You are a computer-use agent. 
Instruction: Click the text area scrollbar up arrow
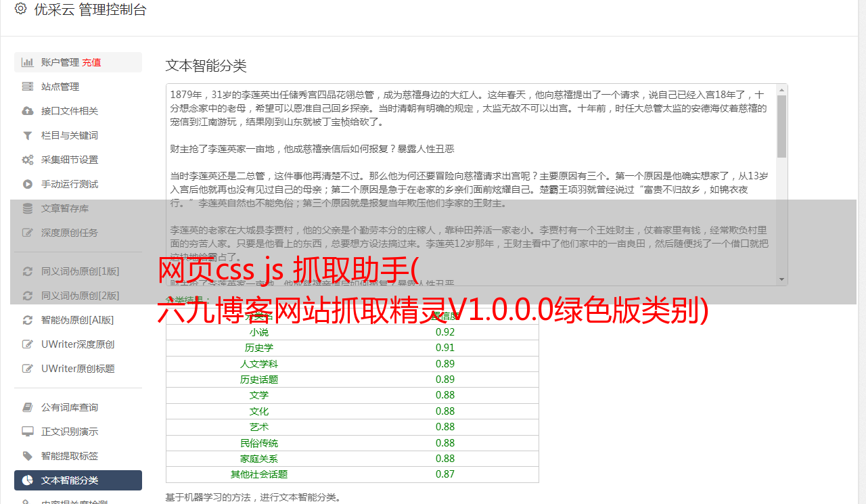pyautogui.click(x=782, y=90)
